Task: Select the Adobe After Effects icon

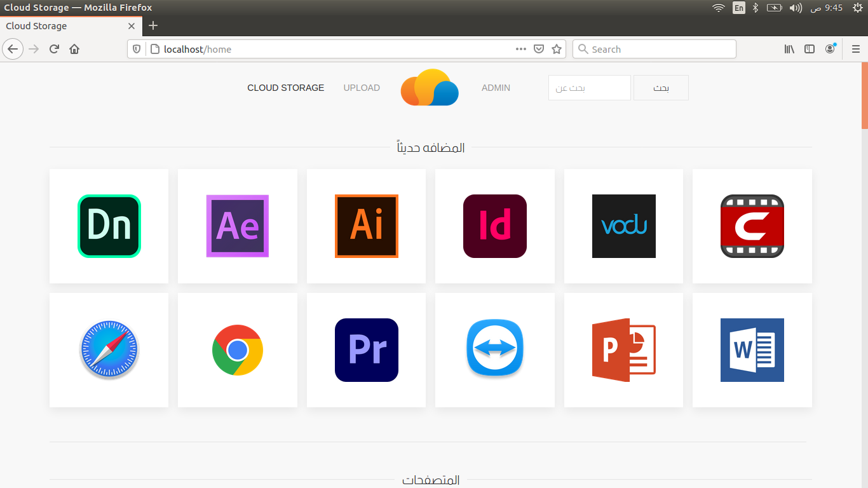Action: [x=238, y=226]
